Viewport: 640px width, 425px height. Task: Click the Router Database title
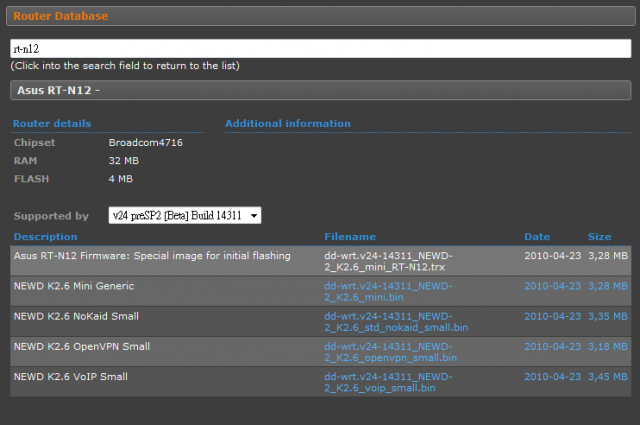click(x=60, y=16)
